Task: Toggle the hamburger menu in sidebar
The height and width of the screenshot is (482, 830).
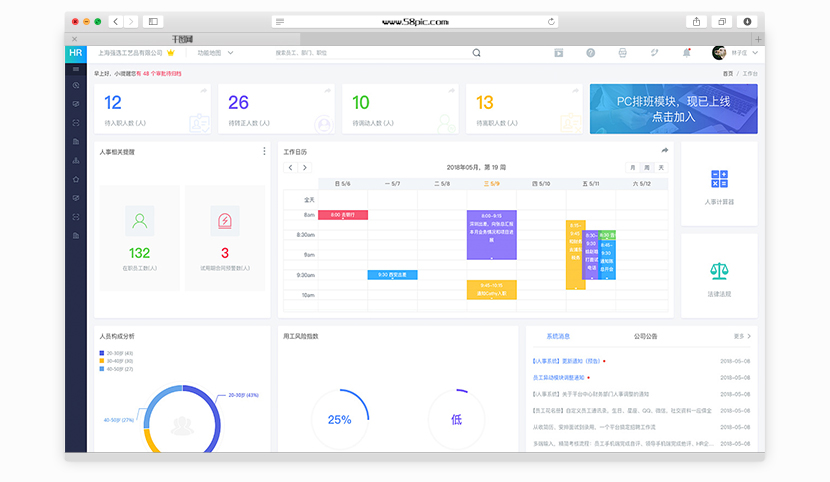Action: pyautogui.click(x=76, y=69)
